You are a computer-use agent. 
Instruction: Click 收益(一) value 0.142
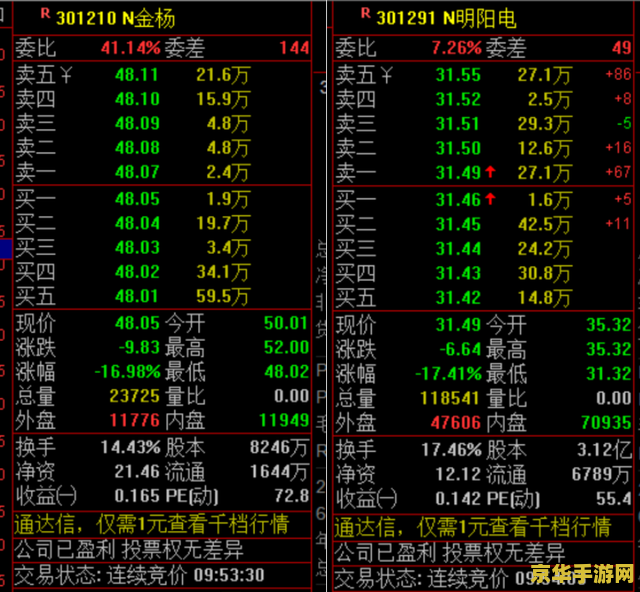458,498
